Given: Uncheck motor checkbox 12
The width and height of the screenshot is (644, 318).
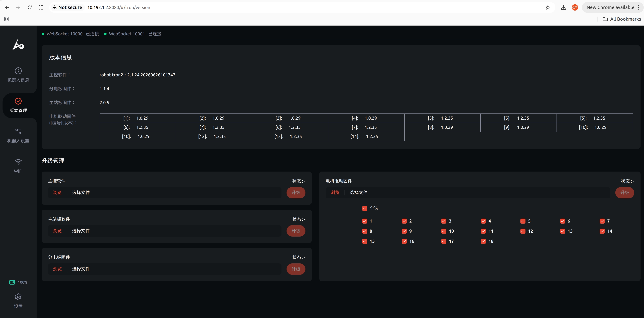Looking at the screenshot, I should 523,231.
